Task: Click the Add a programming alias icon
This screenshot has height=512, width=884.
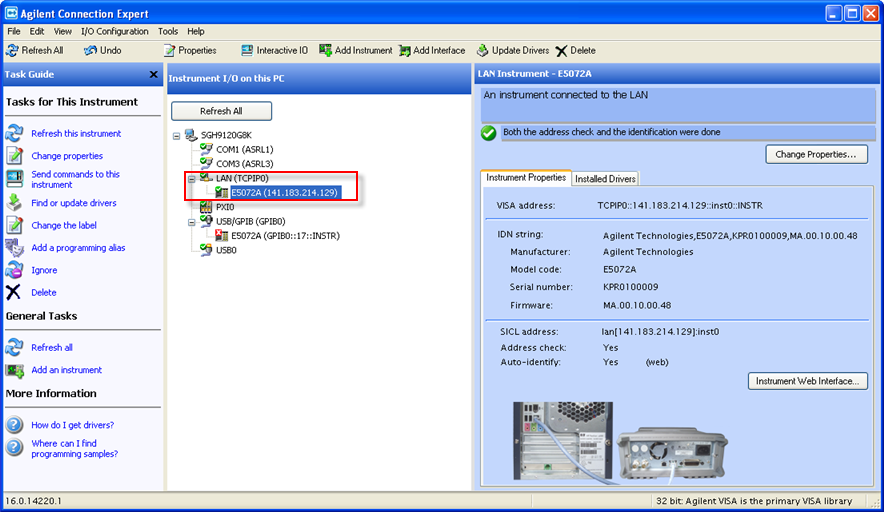Action: click(14, 248)
